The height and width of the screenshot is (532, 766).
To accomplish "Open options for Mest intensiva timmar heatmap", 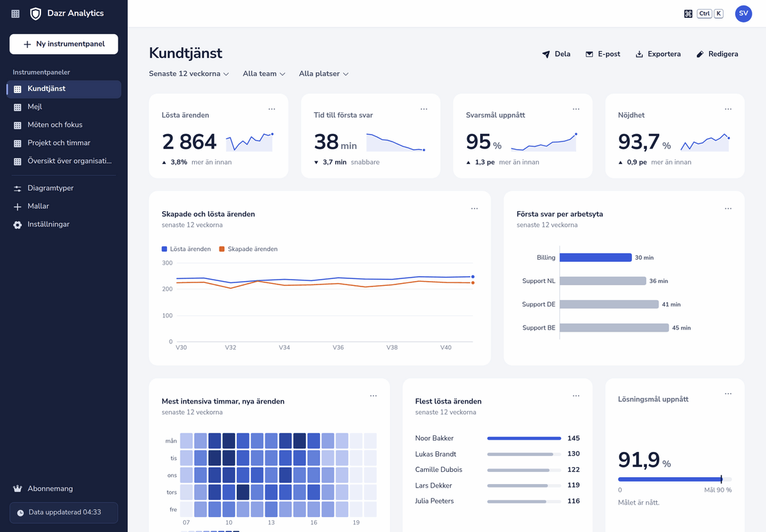I will 373,396.
